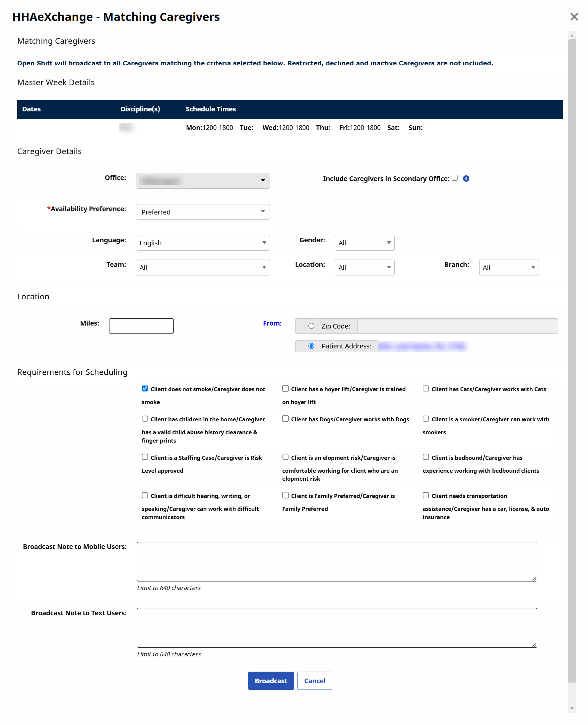
Task: Close the Matching Caregivers dialog
Action: click(574, 17)
